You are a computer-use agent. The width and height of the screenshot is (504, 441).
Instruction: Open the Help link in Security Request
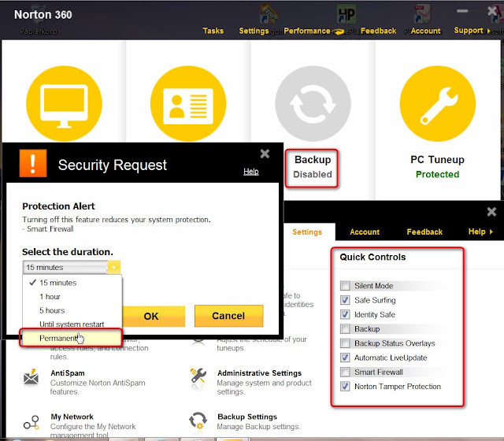(251, 172)
